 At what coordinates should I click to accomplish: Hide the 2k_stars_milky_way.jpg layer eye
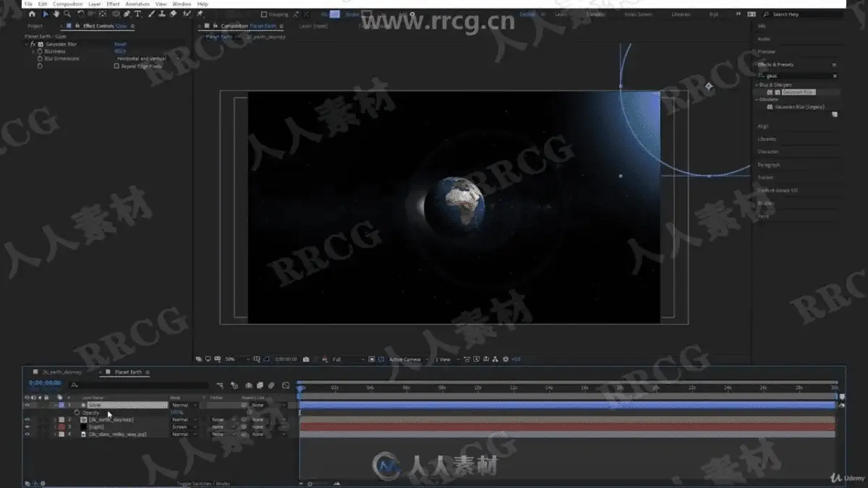[x=27, y=435]
